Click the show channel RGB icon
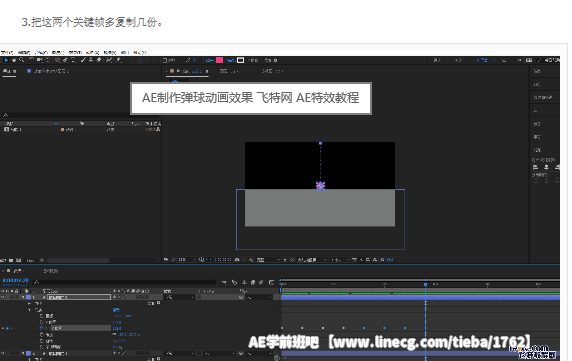 [x=251, y=260]
